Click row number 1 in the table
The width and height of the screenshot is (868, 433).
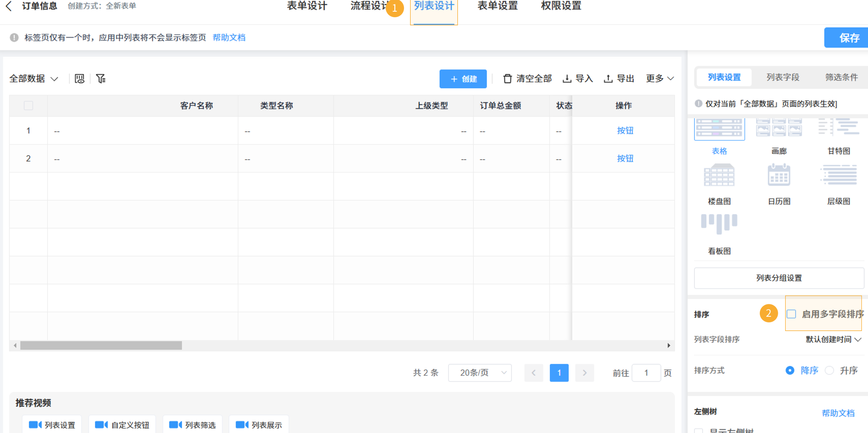click(28, 131)
